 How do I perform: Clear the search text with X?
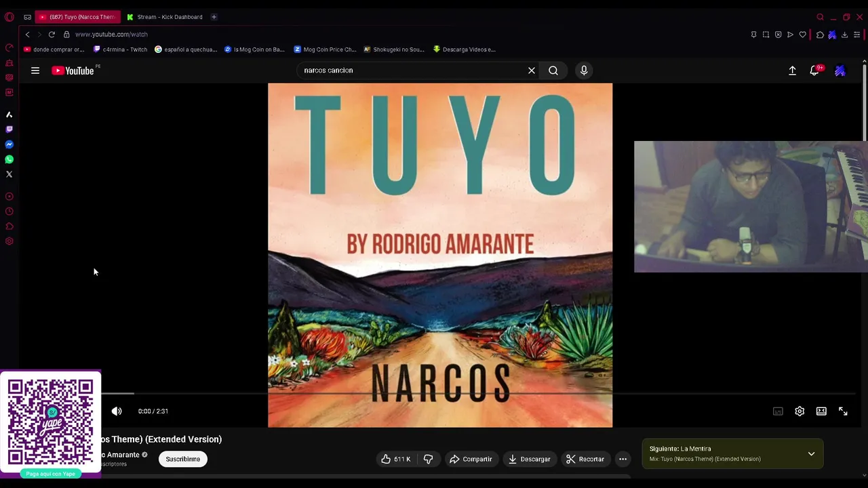tap(532, 70)
